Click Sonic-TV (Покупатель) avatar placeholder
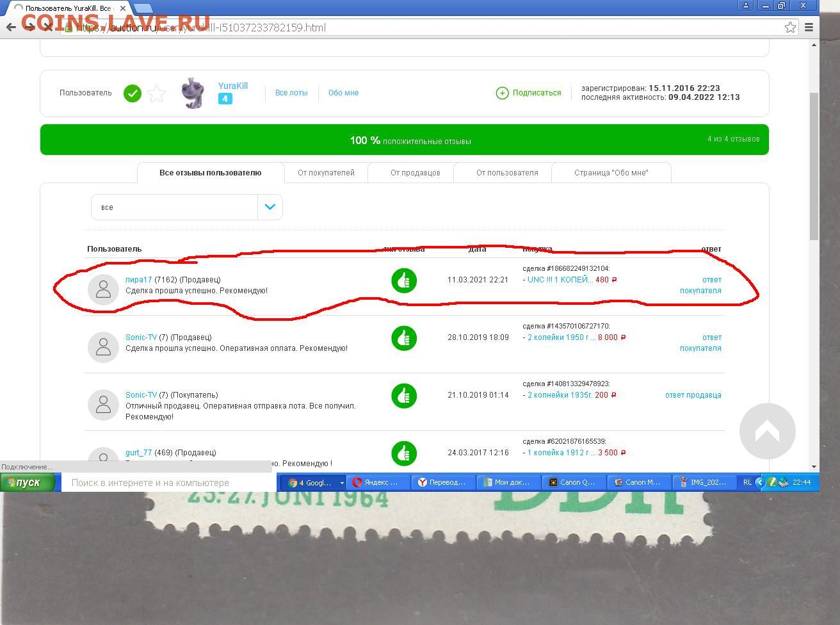 [103, 405]
